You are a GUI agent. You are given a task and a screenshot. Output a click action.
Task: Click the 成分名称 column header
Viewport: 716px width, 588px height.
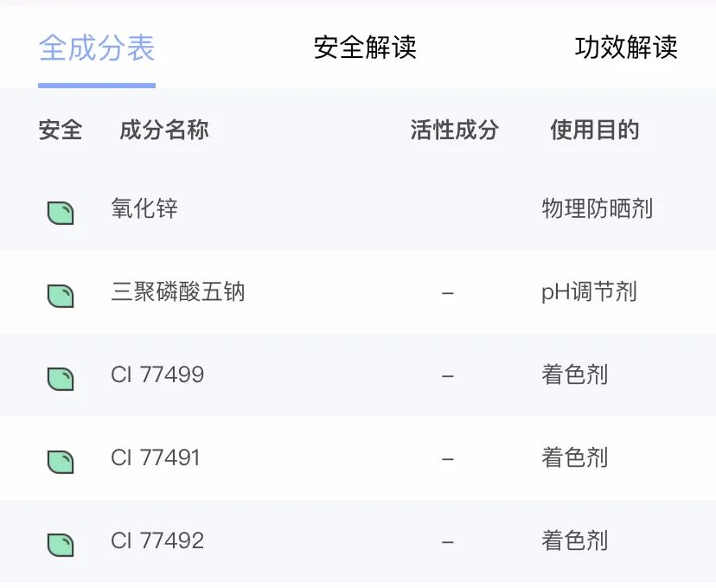point(164,130)
